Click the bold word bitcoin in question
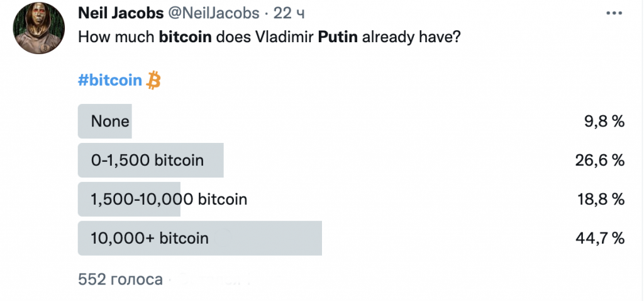The width and height of the screenshot is (644, 301). pyautogui.click(x=186, y=38)
